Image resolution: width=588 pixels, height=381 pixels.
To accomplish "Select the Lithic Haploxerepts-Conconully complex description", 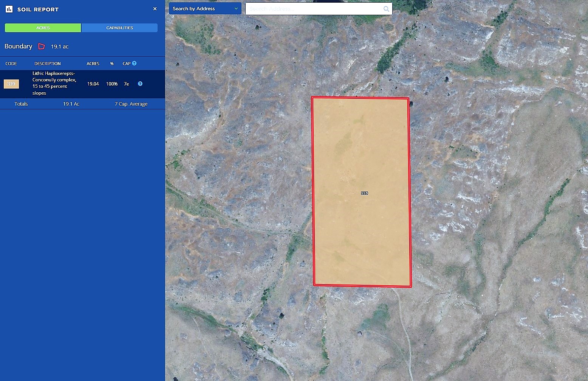I will click(x=54, y=83).
